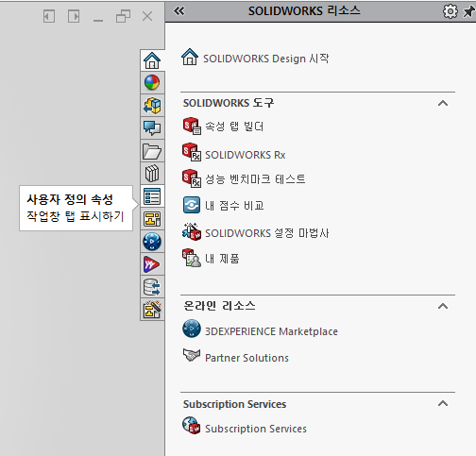The image size is (476, 456).
Task: Open SOLIDWORKS Design 시작 link
Action: click(x=266, y=59)
